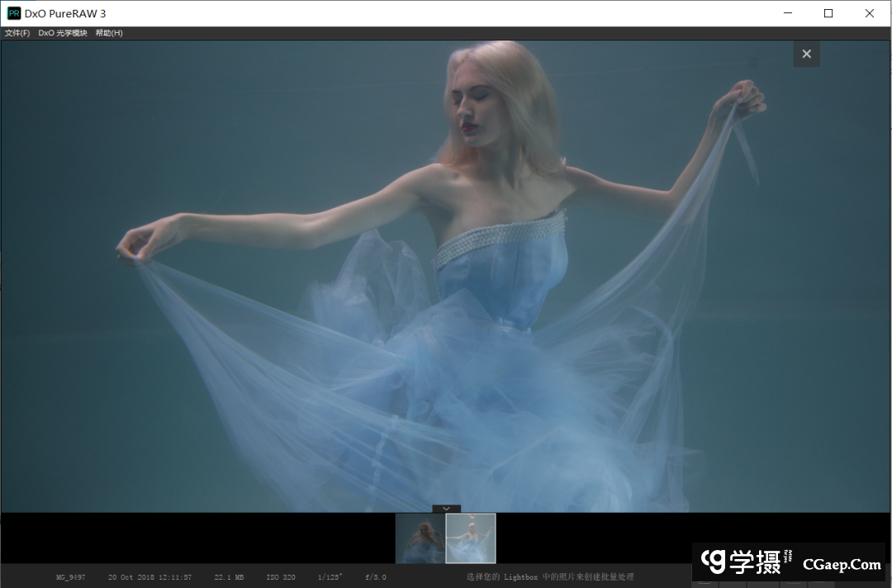892x588 pixels.
Task: Open the 文件(F) menu
Action: [x=17, y=33]
